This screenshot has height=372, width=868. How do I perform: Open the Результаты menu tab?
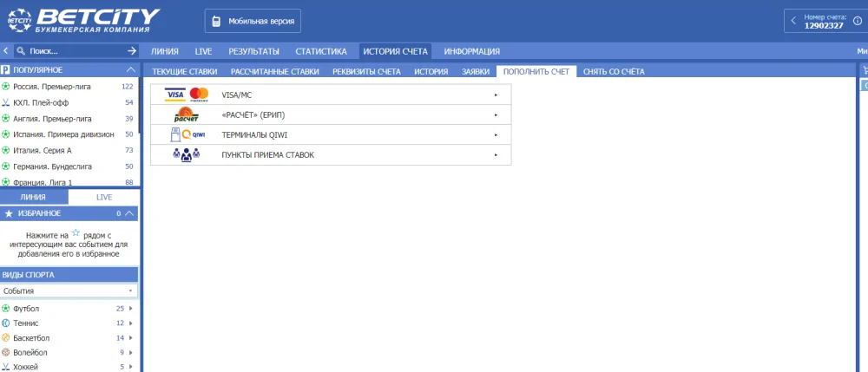coord(253,51)
